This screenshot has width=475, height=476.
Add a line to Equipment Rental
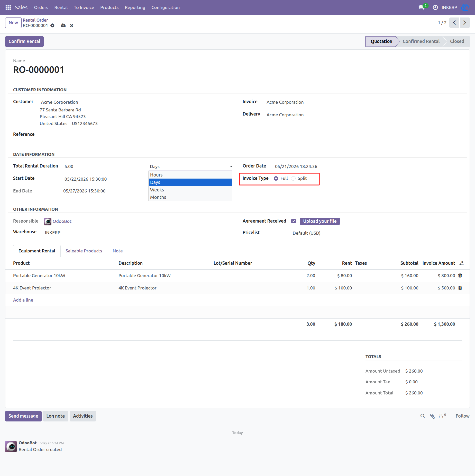pos(23,300)
